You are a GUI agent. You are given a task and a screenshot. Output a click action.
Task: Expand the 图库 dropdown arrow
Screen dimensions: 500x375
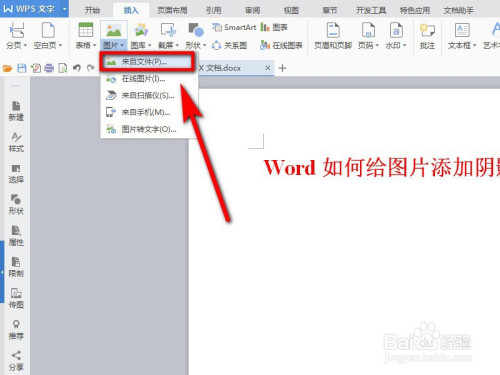click(150, 45)
